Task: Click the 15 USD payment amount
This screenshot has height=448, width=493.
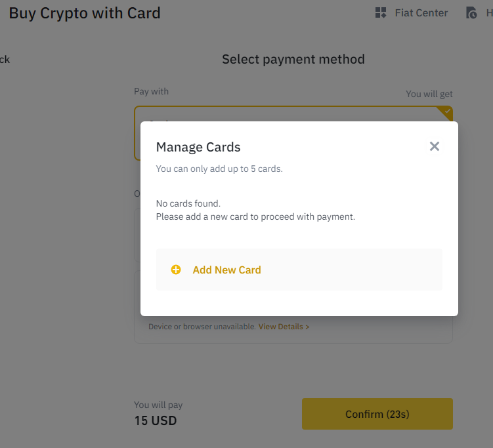Action: tap(155, 420)
